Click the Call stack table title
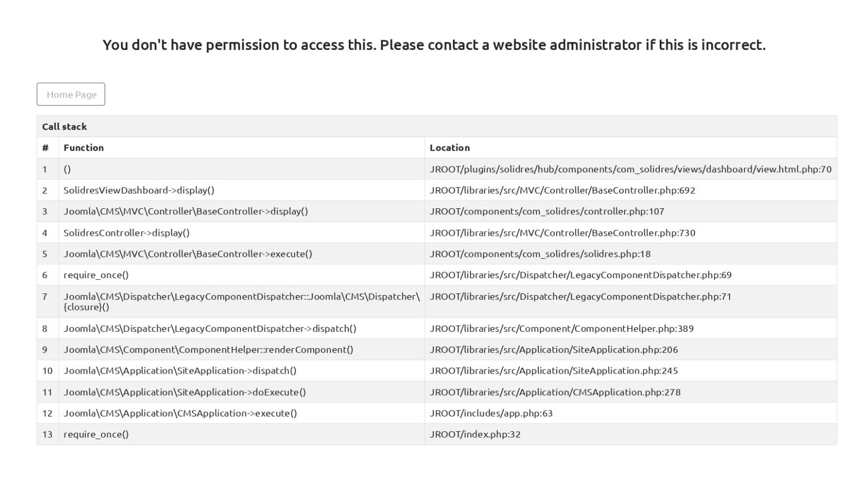The height and width of the screenshot is (487, 868). (x=65, y=126)
